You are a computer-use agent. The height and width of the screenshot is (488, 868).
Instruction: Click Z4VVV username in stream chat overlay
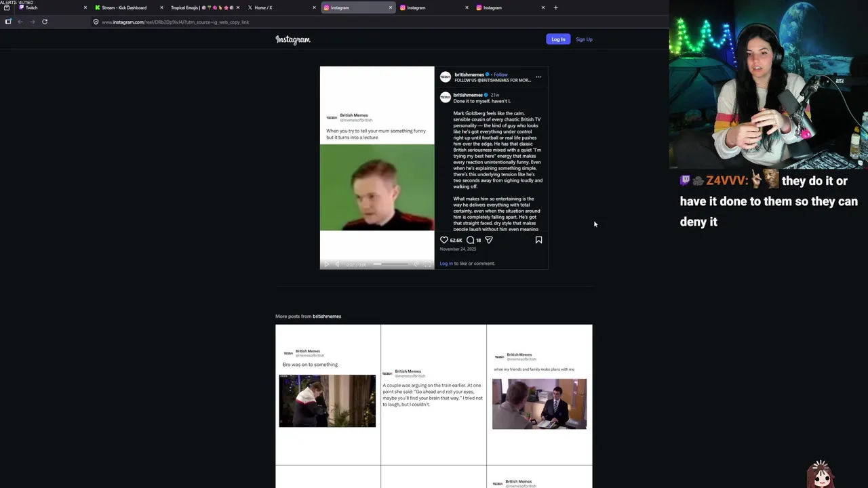click(x=726, y=181)
